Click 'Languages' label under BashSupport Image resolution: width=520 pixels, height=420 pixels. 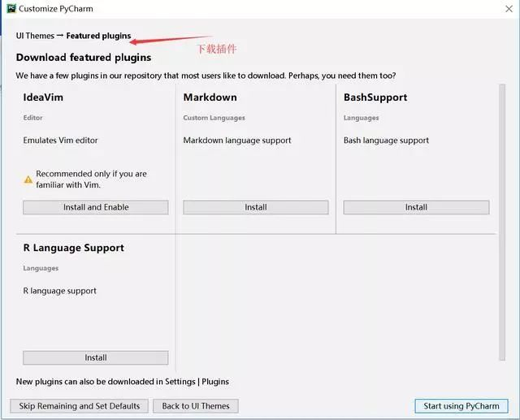click(361, 118)
